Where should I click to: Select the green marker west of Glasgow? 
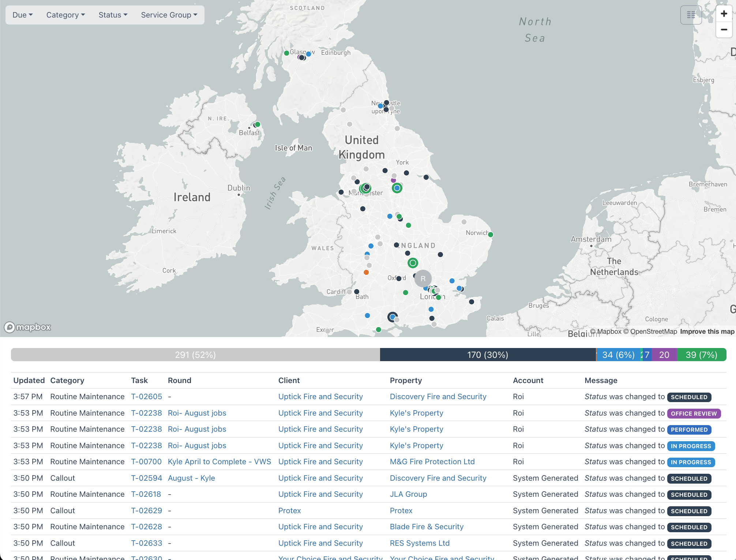coord(287,53)
